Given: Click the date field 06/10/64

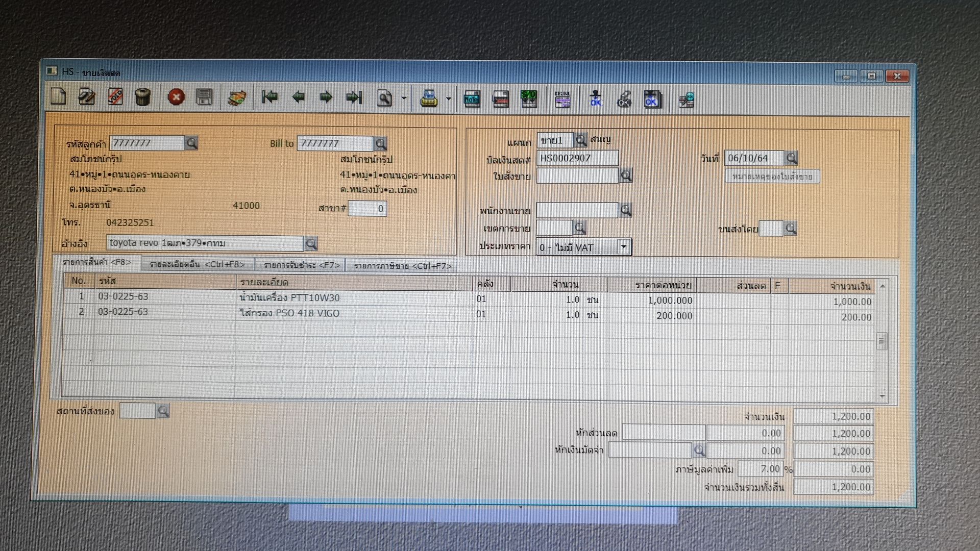Looking at the screenshot, I should point(754,158).
